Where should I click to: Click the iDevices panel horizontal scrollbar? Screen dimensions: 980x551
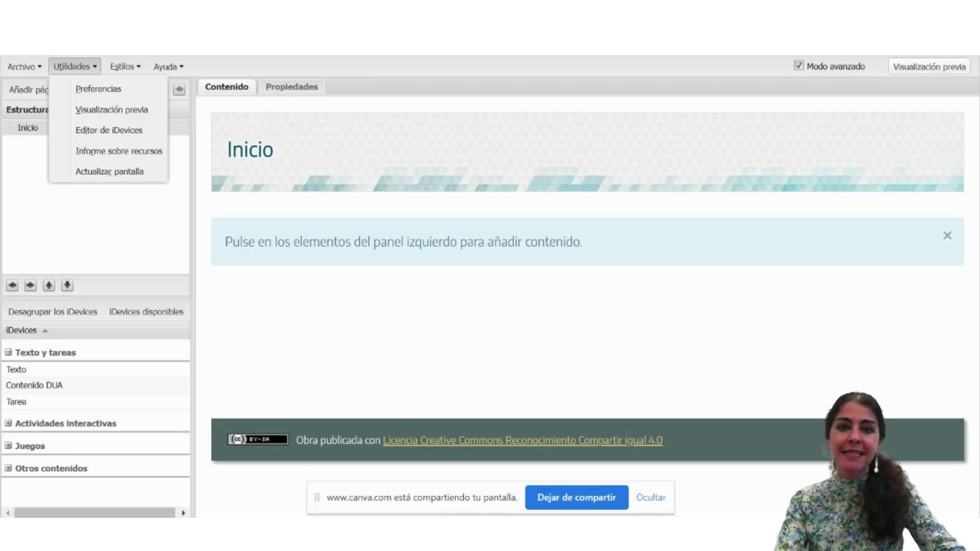(x=94, y=513)
